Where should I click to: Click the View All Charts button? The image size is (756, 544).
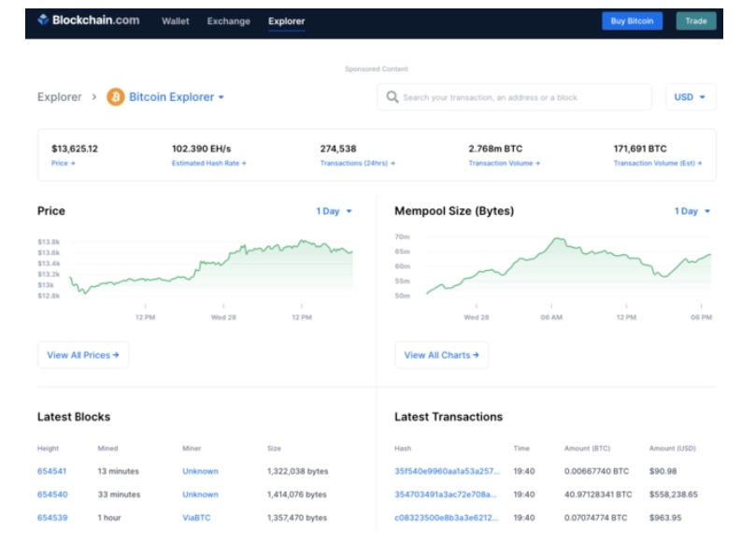point(442,355)
